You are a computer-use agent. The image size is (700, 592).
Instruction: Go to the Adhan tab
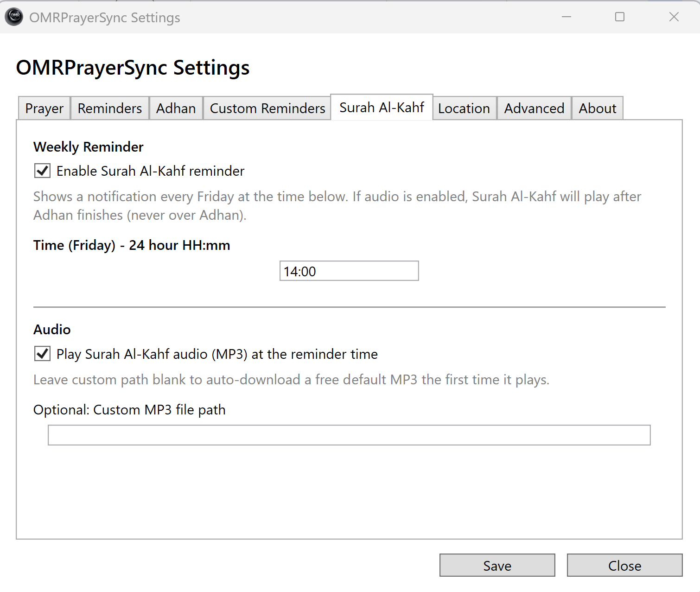click(x=176, y=108)
